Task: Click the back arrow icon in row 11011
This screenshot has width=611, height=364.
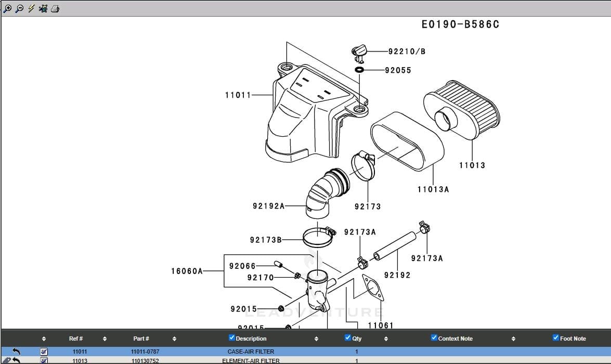Action: click(x=16, y=352)
